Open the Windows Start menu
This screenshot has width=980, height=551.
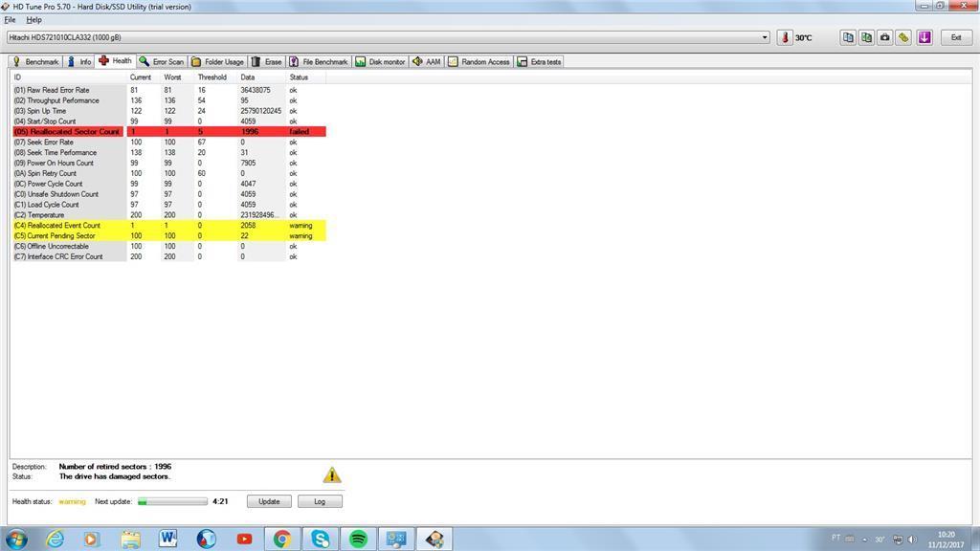tap(17, 539)
